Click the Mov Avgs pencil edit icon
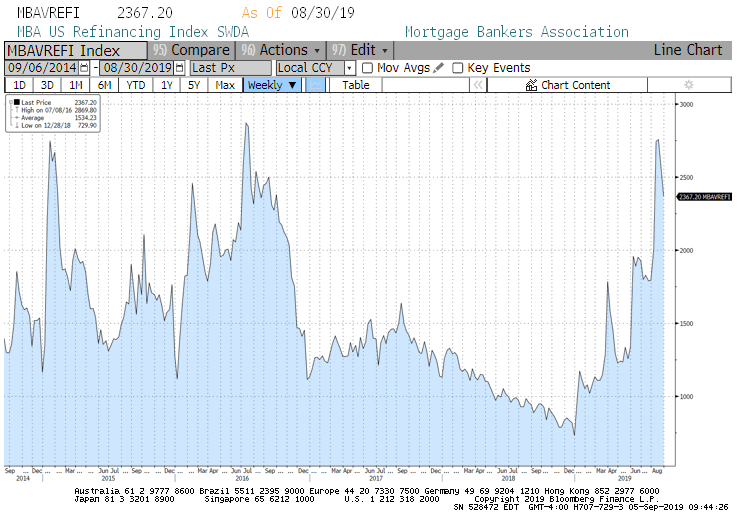737x531 pixels. (x=439, y=68)
